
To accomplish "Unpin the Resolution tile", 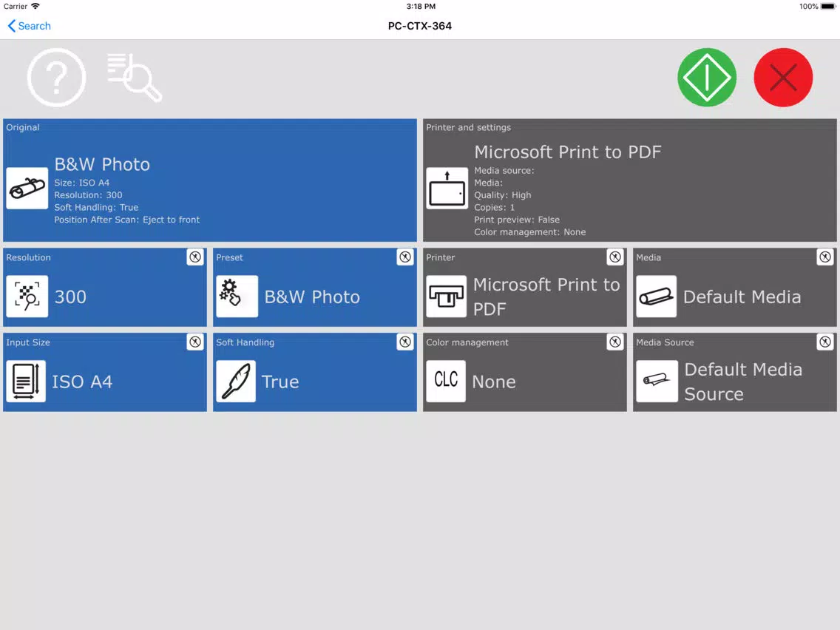I will coord(195,257).
